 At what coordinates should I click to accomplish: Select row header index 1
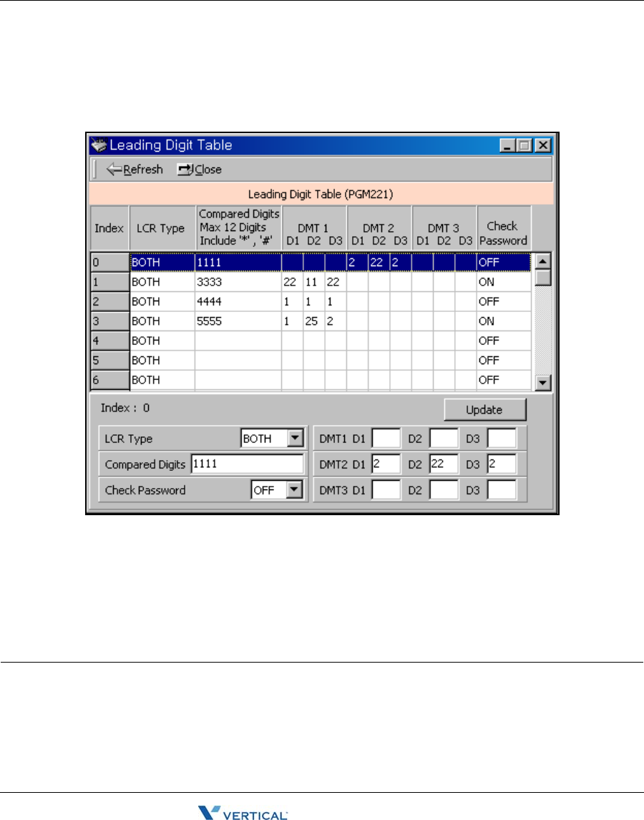pos(110,282)
